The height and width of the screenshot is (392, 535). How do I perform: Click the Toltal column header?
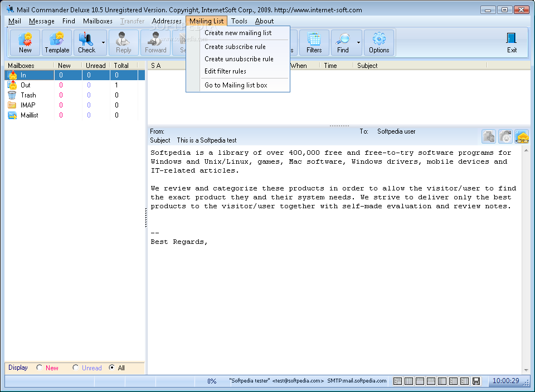124,66
